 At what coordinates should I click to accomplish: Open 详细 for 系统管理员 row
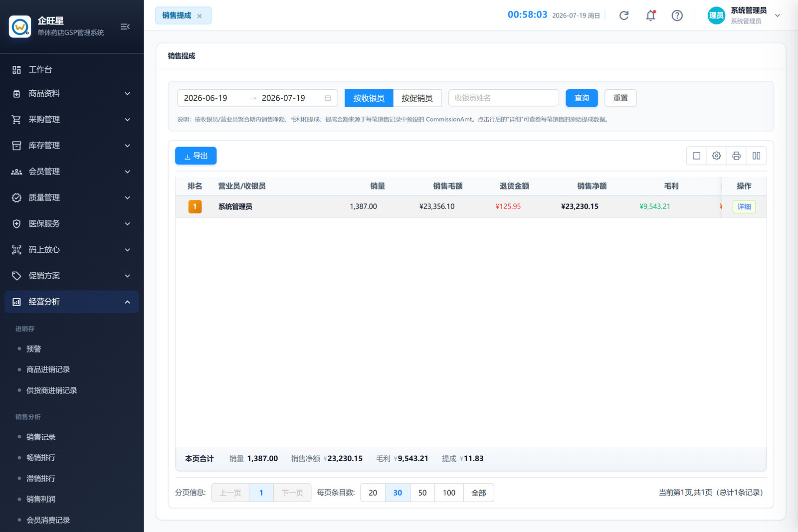[x=744, y=206]
